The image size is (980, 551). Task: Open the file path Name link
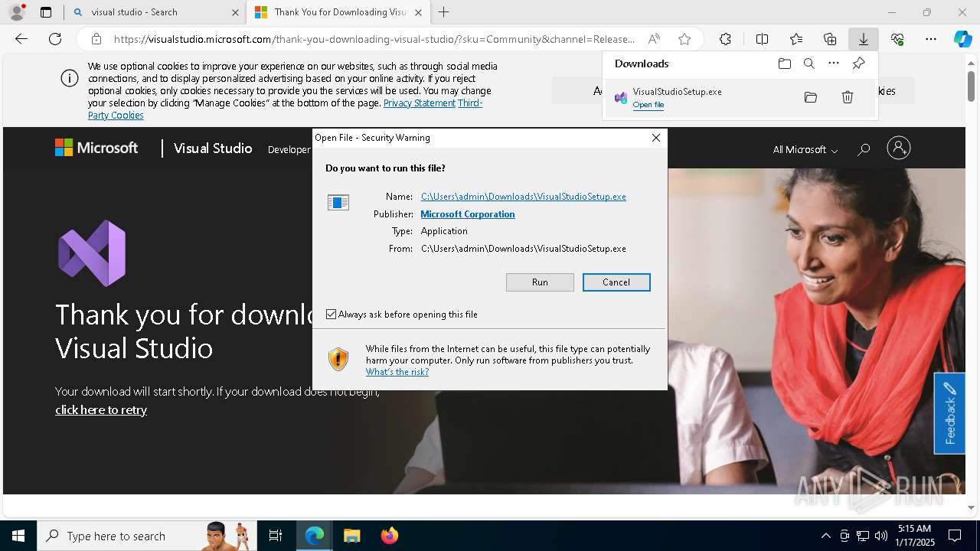point(524,197)
